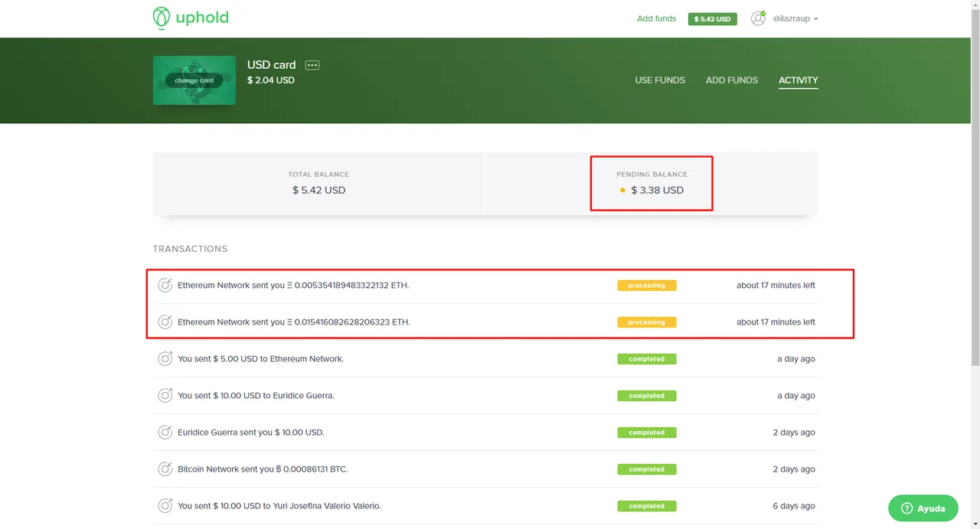The width and height of the screenshot is (980, 529).
Task: Open the Yuri Josefina Valerio Valerio transaction
Action: click(x=485, y=506)
